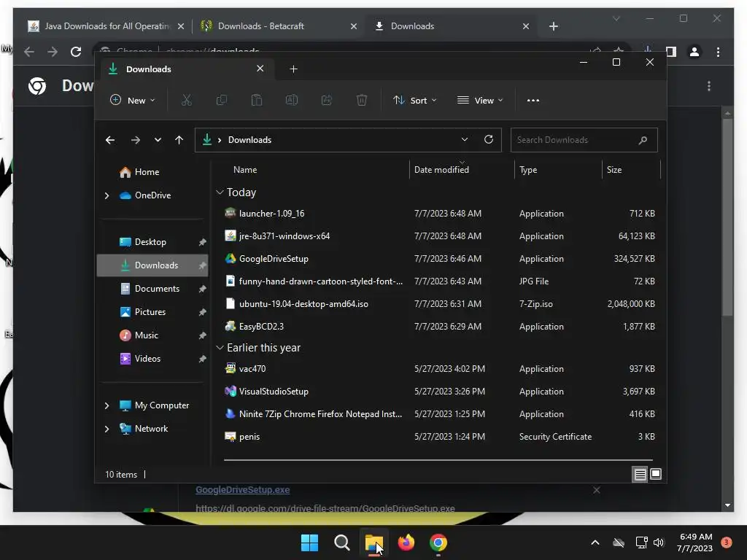Click Chrome downloads page vertical scrollbar

click(x=727, y=217)
